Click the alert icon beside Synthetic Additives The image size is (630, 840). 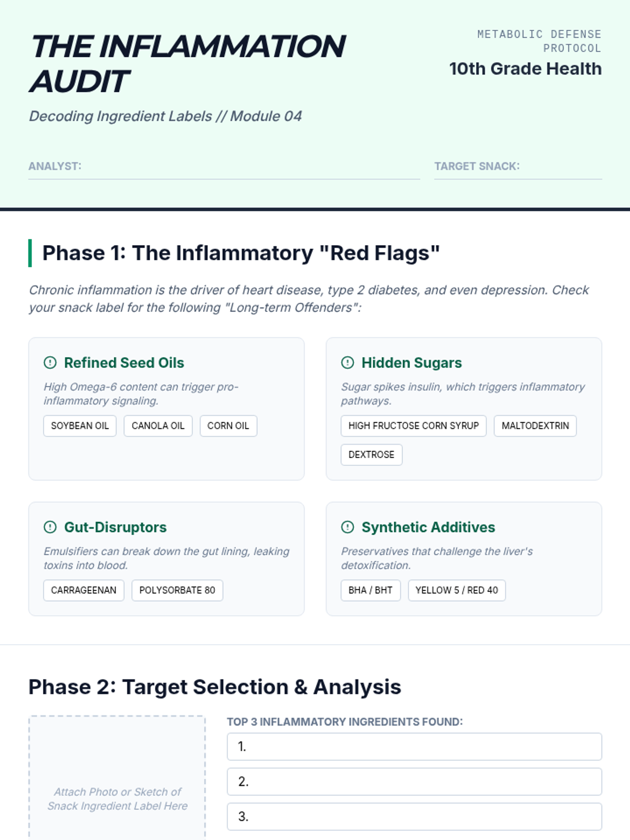pos(348,527)
